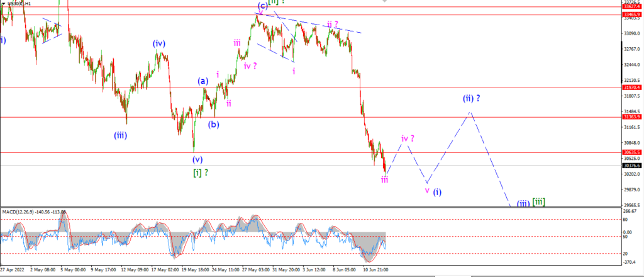Click the 5 May 00:00 time axis label
Viewport: 644px width, 277px height.
click(74, 270)
